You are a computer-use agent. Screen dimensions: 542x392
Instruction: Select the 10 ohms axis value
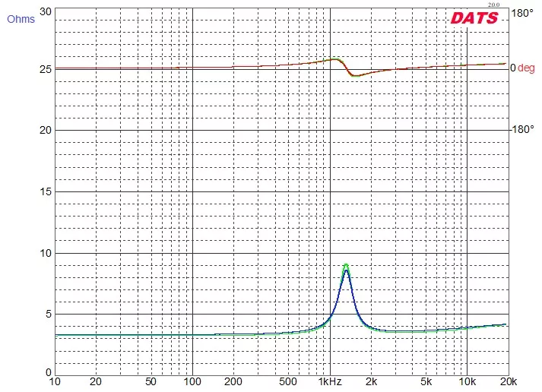(46, 253)
